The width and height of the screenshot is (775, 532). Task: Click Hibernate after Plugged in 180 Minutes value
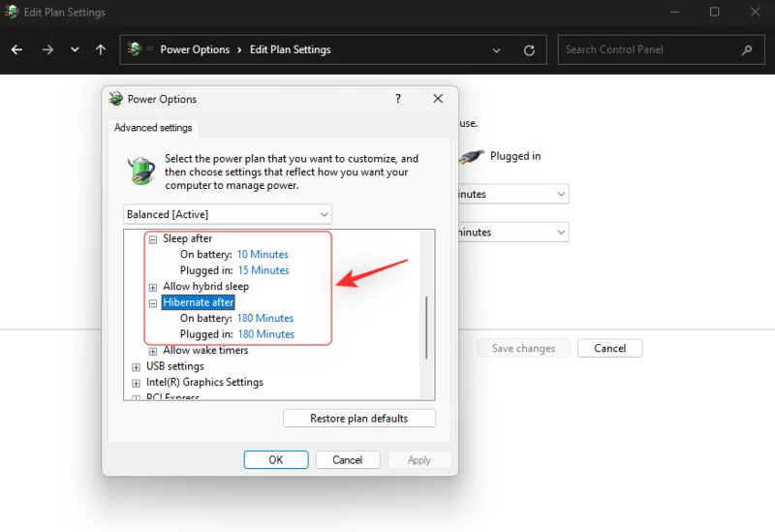[x=265, y=334]
